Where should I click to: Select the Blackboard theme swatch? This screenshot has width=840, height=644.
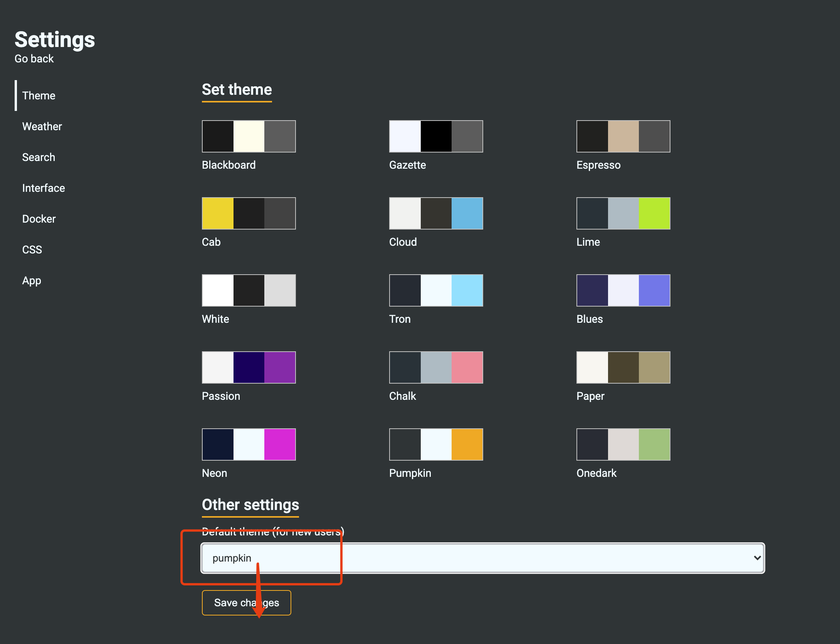point(249,136)
